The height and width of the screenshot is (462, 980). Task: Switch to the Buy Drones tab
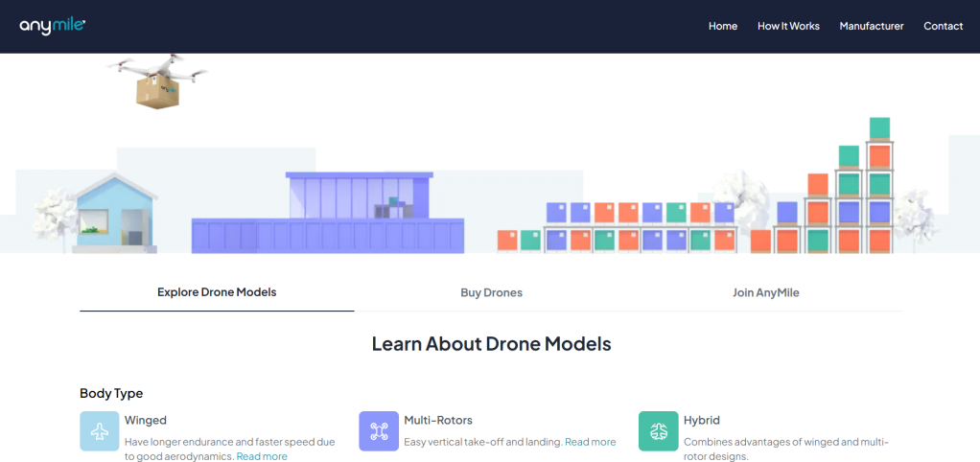491,292
